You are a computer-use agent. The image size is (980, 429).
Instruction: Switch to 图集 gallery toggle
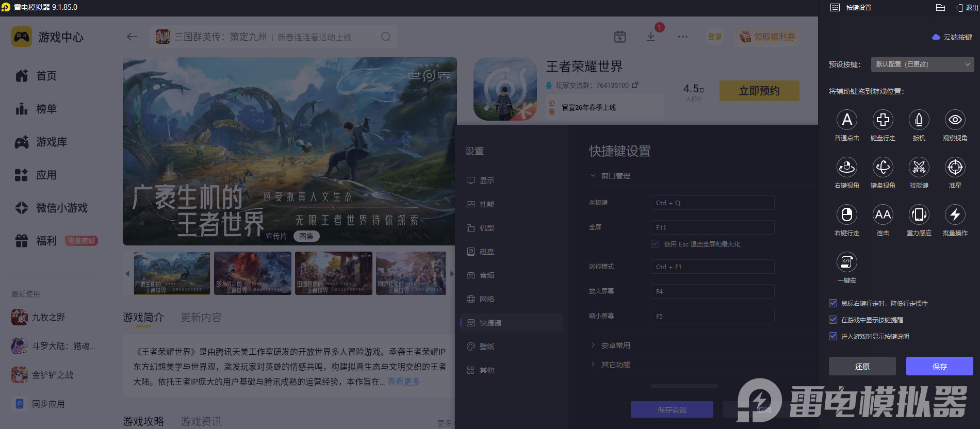point(306,236)
